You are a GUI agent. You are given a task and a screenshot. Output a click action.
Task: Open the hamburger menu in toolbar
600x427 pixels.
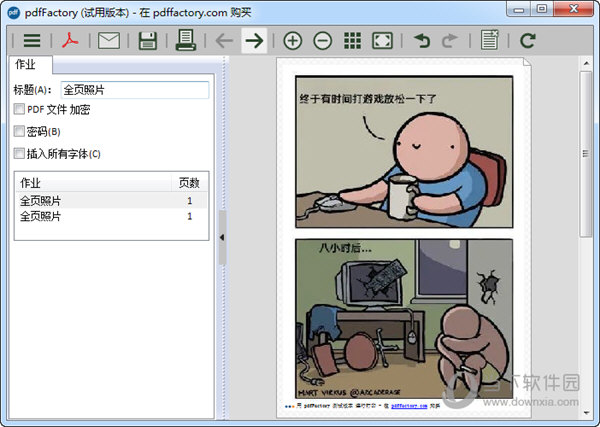click(32, 41)
